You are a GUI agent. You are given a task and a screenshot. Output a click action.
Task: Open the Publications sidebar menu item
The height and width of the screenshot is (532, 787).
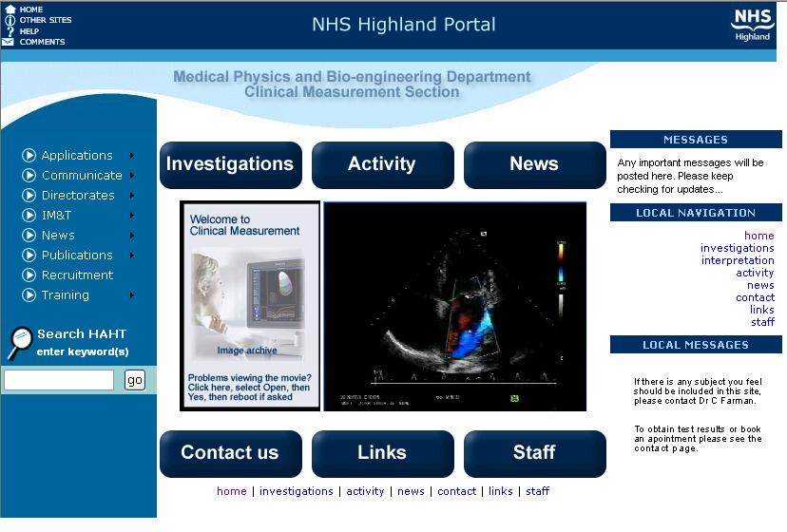pos(77,255)
